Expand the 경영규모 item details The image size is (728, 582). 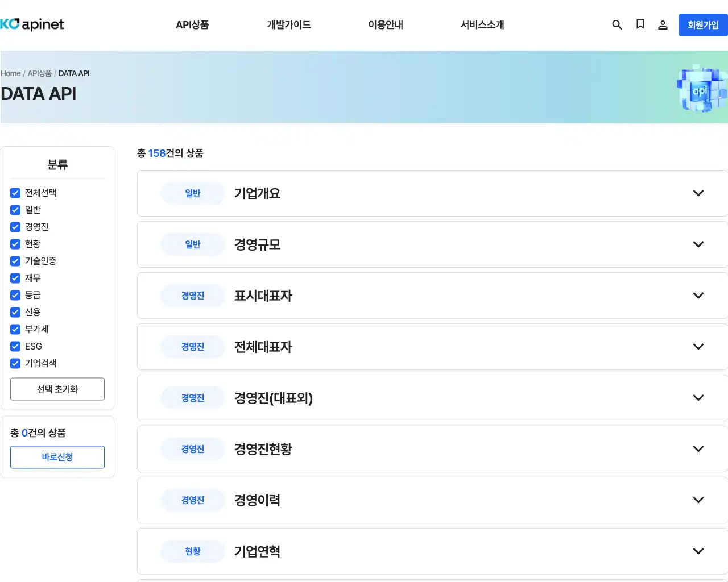pos(698,244)
